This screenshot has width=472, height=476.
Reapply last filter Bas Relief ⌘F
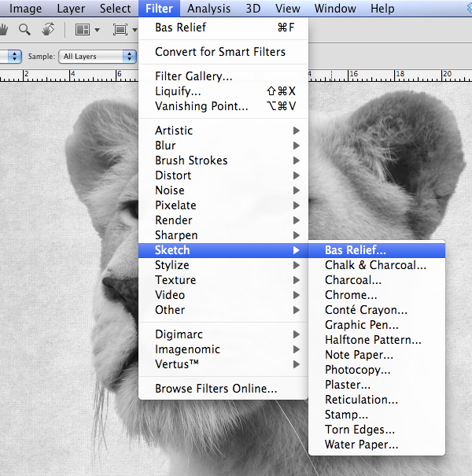click(223, 28)
